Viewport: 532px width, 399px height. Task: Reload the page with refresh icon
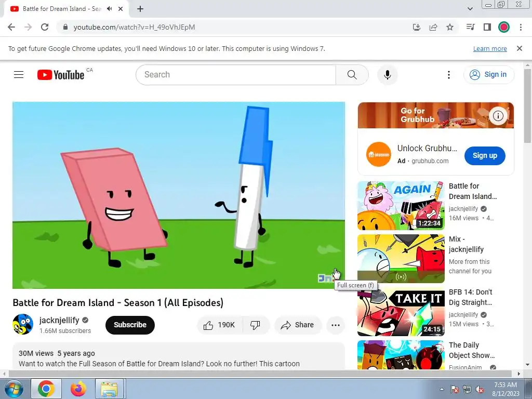point(45,27)
